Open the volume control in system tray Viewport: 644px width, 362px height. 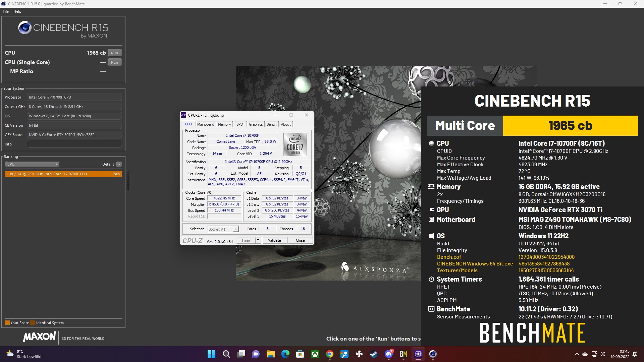602,354
